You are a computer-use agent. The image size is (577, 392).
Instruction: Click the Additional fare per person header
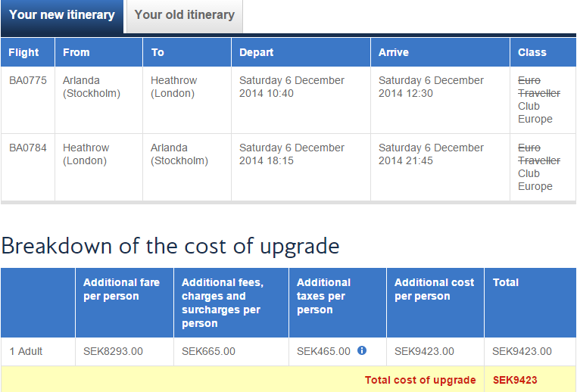pos(121,289)
